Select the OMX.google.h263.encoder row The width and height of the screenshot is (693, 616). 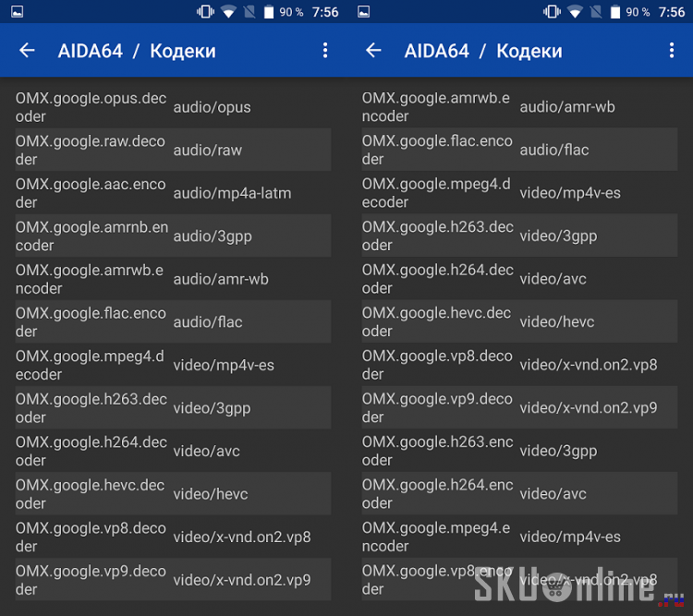(x=519, y=451)
